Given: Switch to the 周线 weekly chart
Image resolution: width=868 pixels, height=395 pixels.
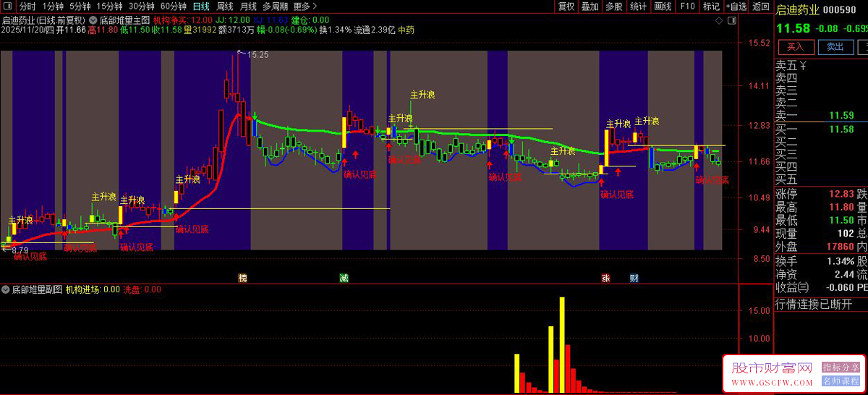Looking at the screenshot, I should (225, 7).
